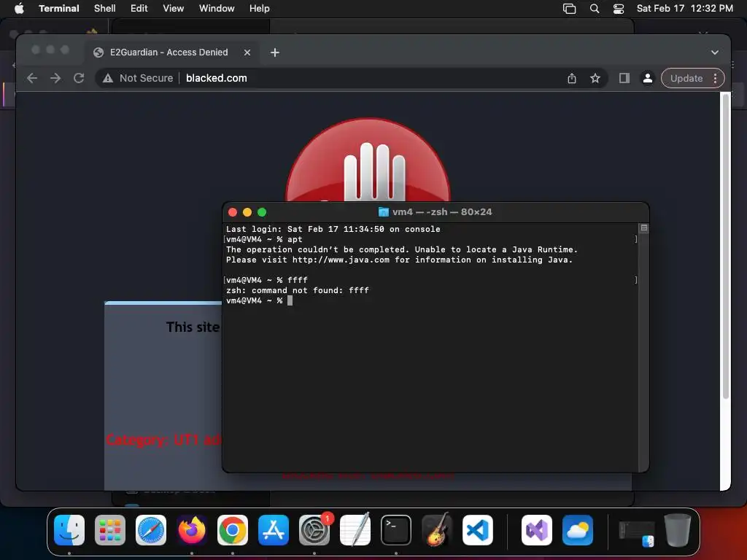Open System Settings from the Dock
Screen dimensions: 747x560
[x=314, y=530]
